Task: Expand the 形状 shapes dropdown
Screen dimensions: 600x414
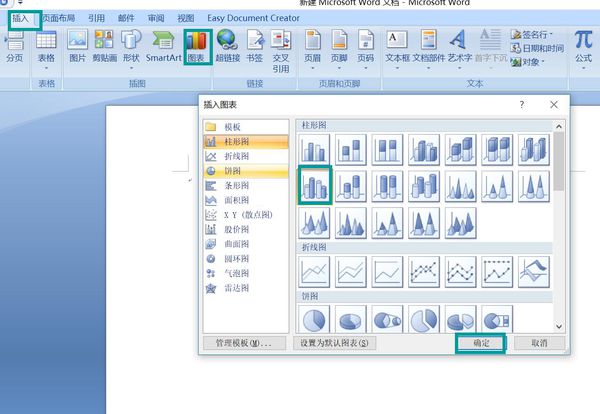Action: (131, 50)
